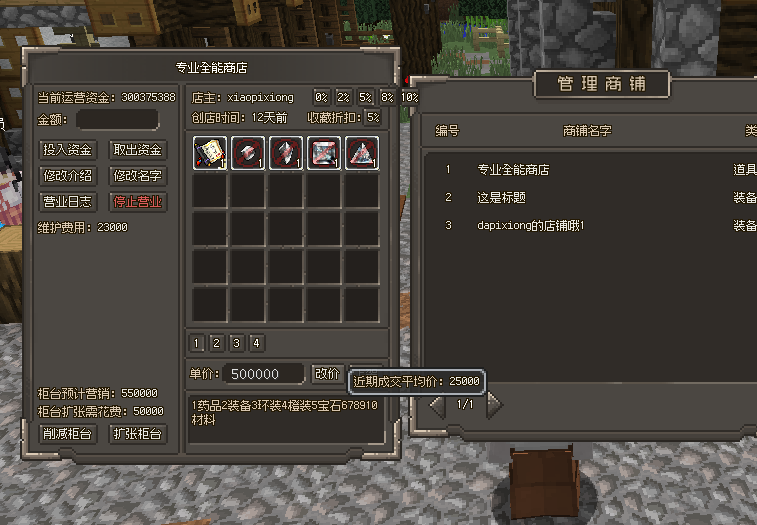The width and height of the screenshot is (757, 525).
Task: Click 扩张柜台 to expand counter
Action: (138, 434)
